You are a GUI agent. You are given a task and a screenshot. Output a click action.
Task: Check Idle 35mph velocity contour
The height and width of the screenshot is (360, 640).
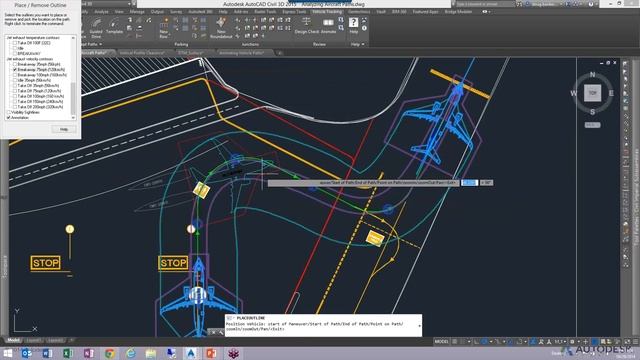pyautogui.click(x=15, y=80)
